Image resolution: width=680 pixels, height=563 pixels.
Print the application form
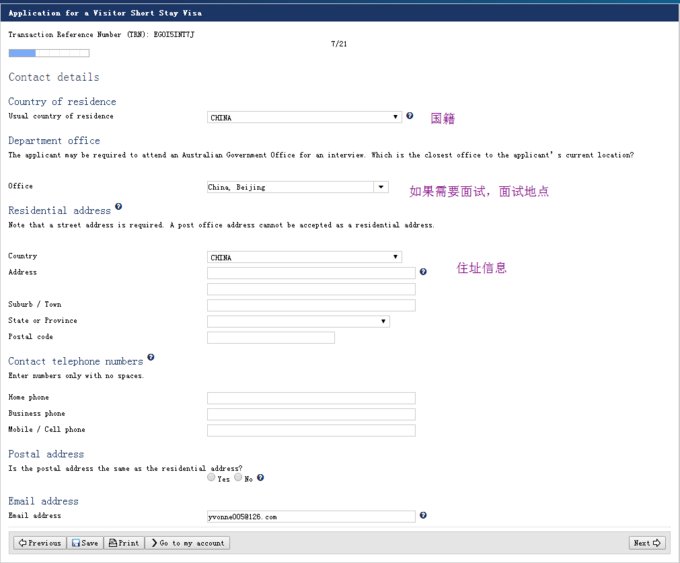(124, 543)
